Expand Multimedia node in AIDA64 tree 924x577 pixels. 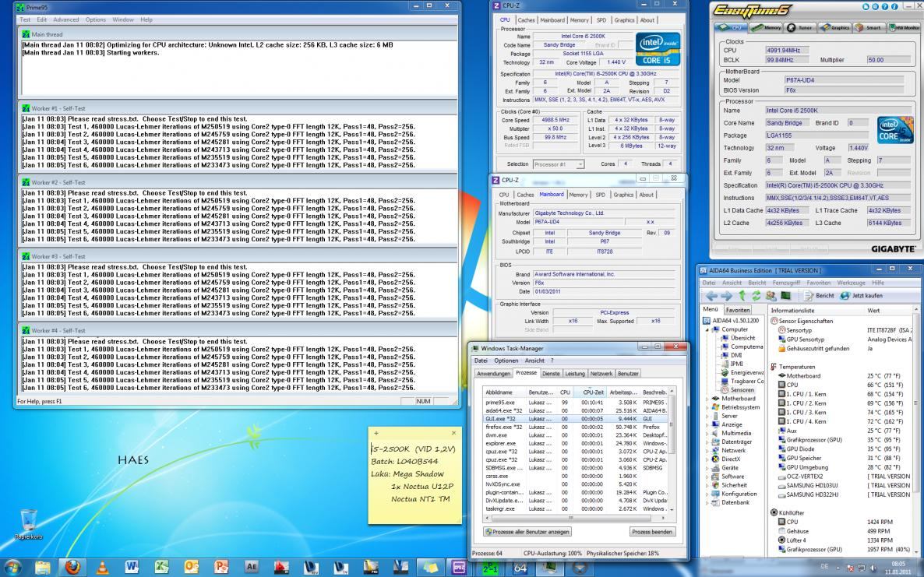tap(707, 434)
